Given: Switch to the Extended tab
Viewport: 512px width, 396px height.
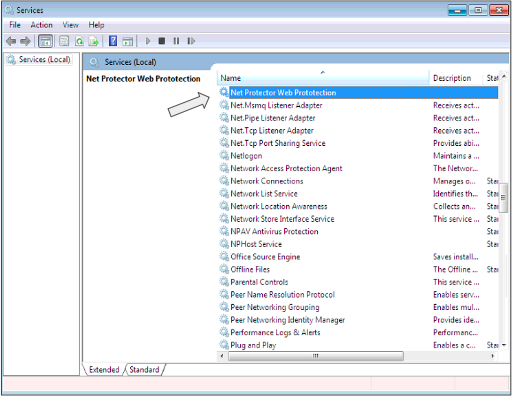Looking at the screenshot, I should pos(104,370).
